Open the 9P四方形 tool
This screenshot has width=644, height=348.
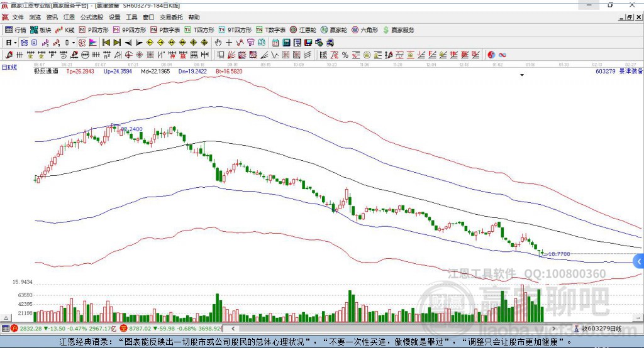tap(130, 30)
